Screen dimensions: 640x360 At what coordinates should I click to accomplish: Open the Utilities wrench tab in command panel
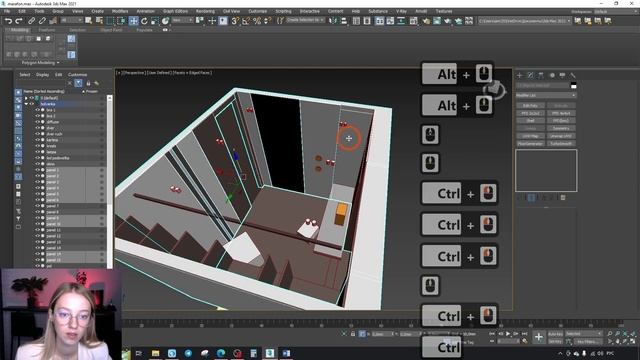tap(573, 75)
